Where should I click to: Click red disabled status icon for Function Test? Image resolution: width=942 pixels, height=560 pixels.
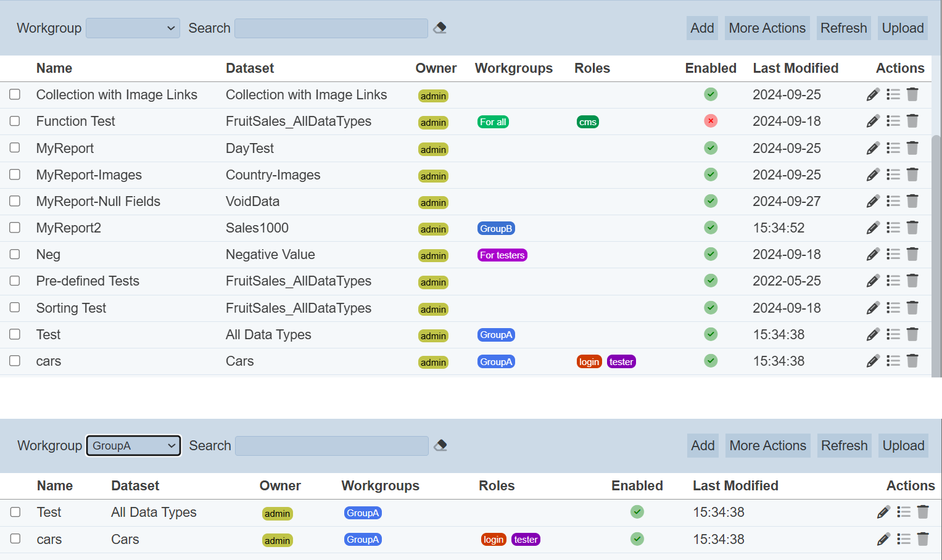click(x=711, y=121)
